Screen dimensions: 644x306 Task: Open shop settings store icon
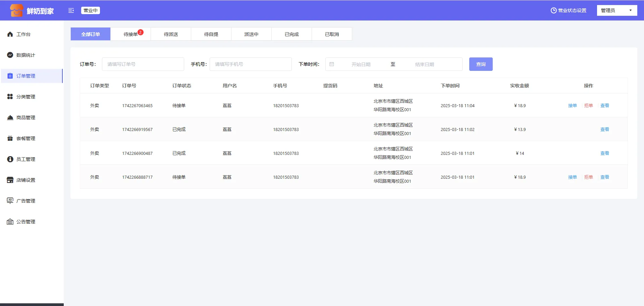coord(10,180)
